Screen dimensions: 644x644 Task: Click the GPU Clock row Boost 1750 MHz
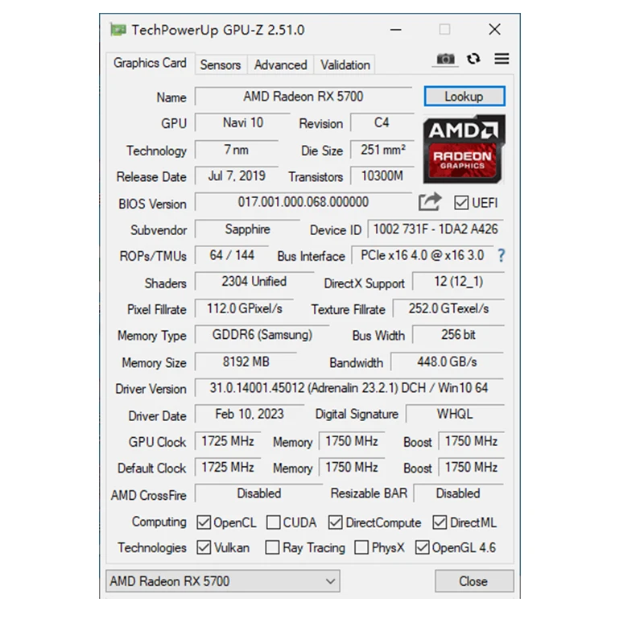(472, 441)
